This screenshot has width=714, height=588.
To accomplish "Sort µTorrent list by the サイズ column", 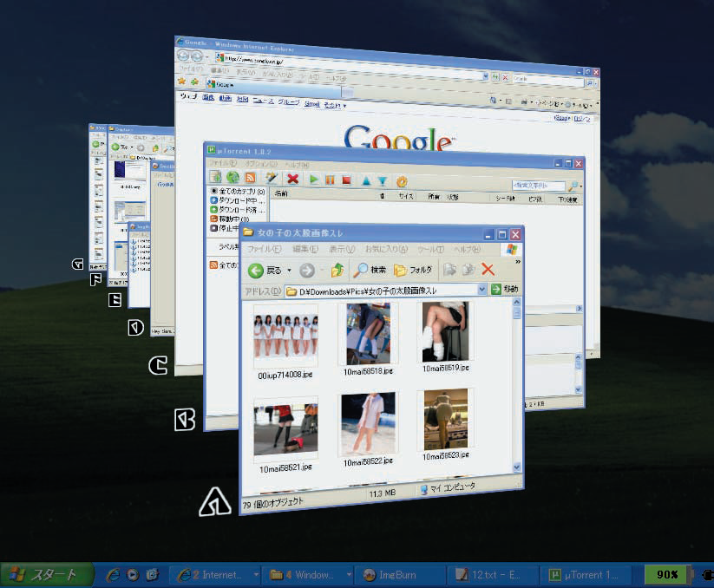I will point(406,196).
